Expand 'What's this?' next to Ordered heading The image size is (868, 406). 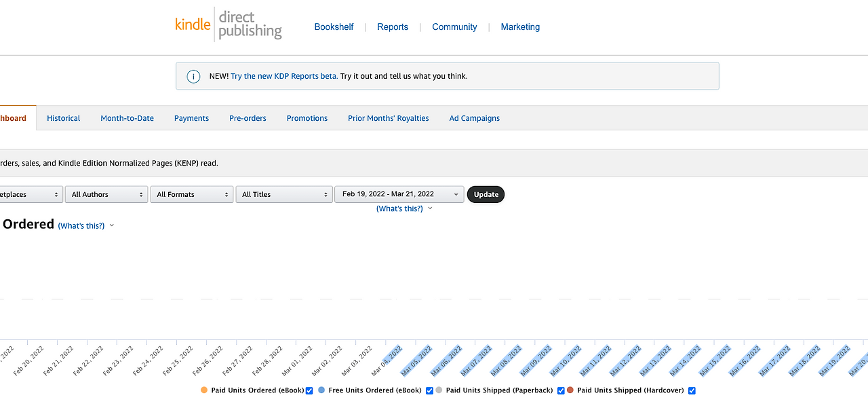pyautogui.click(x=86, y=225)
